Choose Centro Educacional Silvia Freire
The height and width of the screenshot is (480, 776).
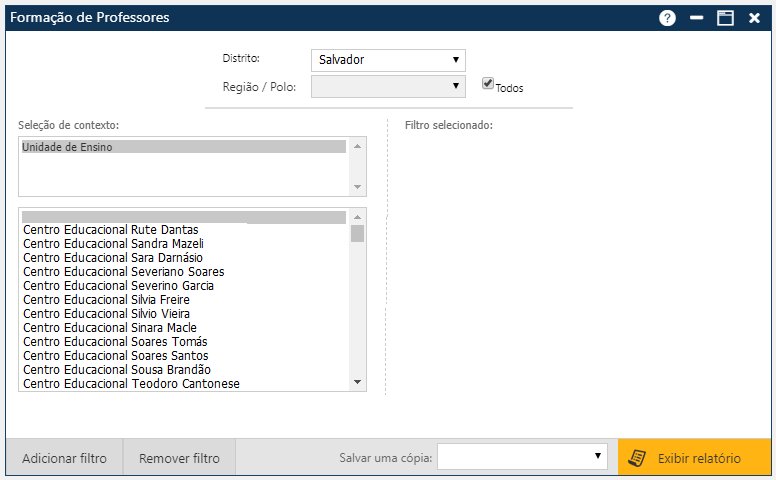(x=106, y=300)
